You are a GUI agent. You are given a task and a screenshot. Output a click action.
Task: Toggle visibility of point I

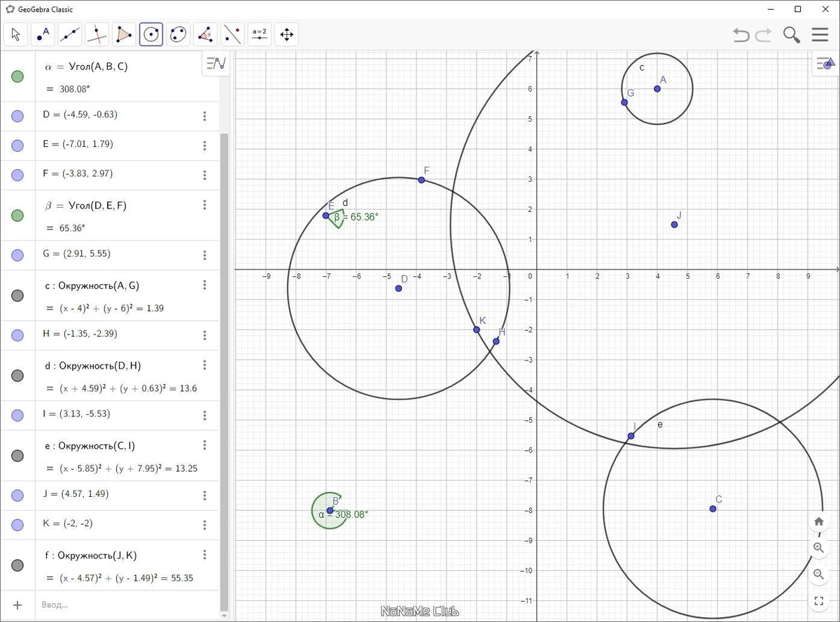[17, 416]
